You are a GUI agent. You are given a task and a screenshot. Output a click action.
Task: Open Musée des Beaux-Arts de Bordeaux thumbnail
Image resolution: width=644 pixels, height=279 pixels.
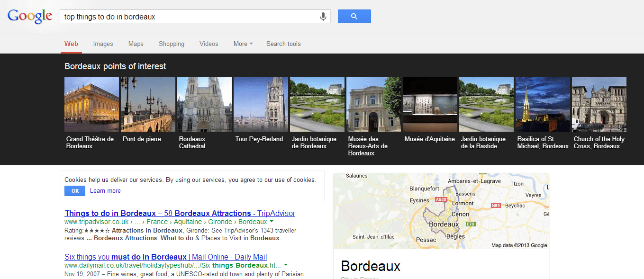tap(373, 104)
